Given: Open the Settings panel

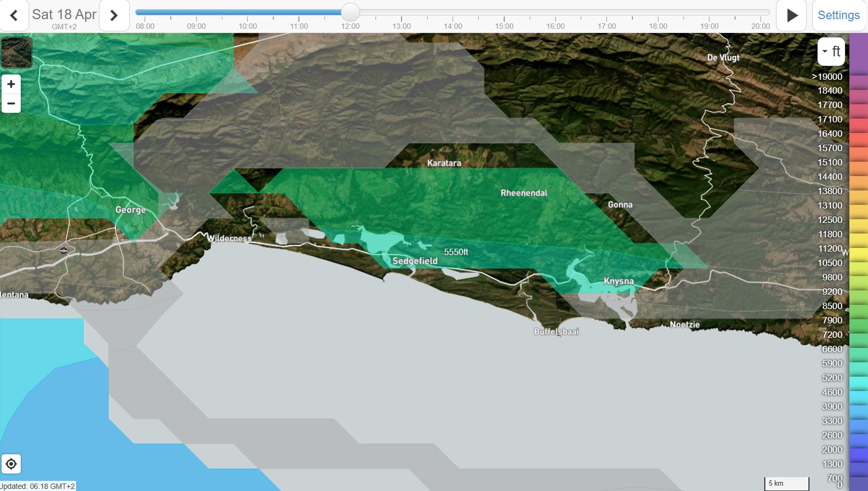Looking at the screenshot, I should pyautogui.click(x=838, y=15).
